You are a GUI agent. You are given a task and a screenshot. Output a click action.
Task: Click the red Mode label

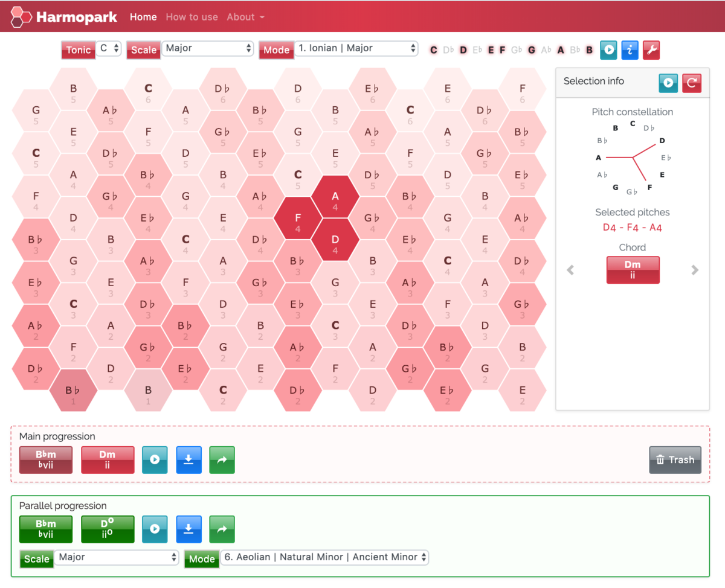point(276,50)
